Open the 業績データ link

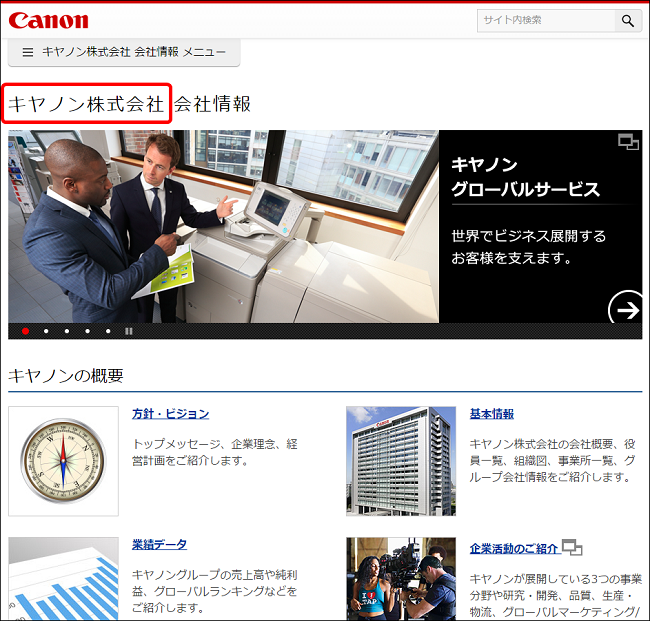click(x=159, y=544)
